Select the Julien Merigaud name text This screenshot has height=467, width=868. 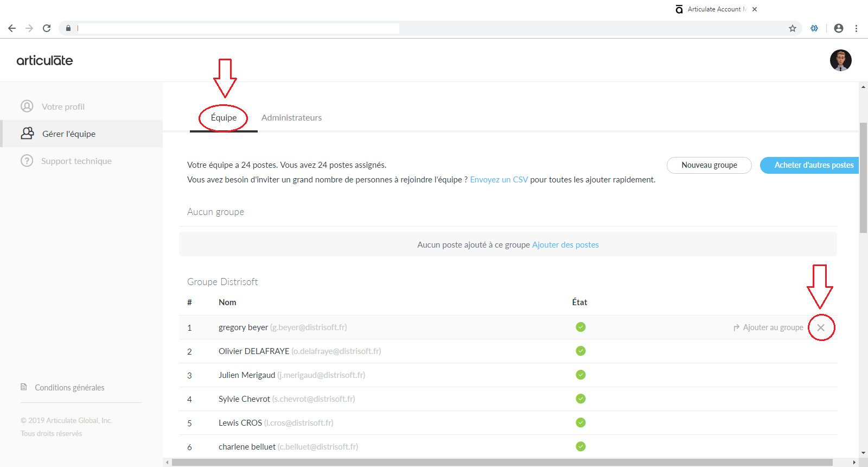pyautogui.click(x=247, y=375)
